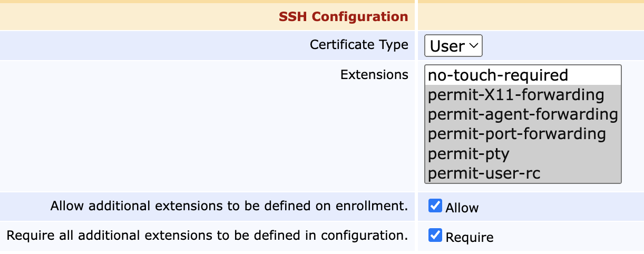The image size is (644, 254).
Task: Uncheck the Require additional extensions checkbox
Action: (435, 236)
